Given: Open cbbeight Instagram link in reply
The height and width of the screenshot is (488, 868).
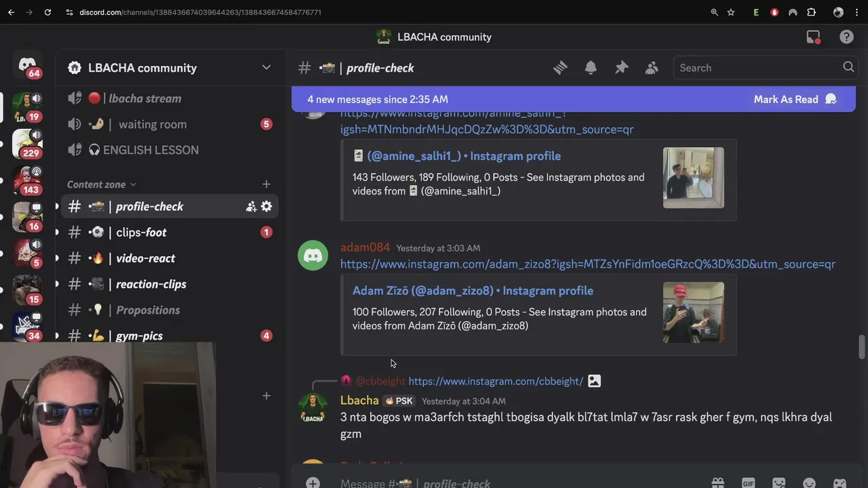Looking at the screenshot, I should tap(496, 381).
